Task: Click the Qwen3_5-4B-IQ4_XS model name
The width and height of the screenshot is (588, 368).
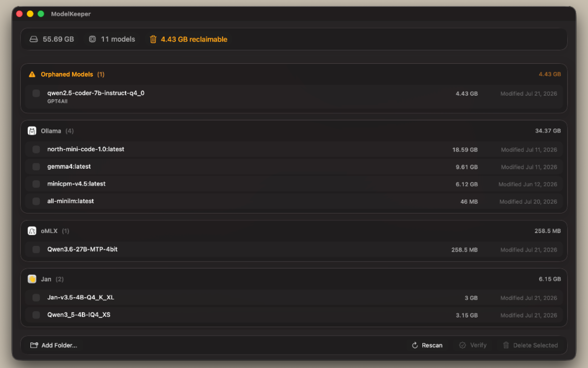Action: (x=79, y=315)
